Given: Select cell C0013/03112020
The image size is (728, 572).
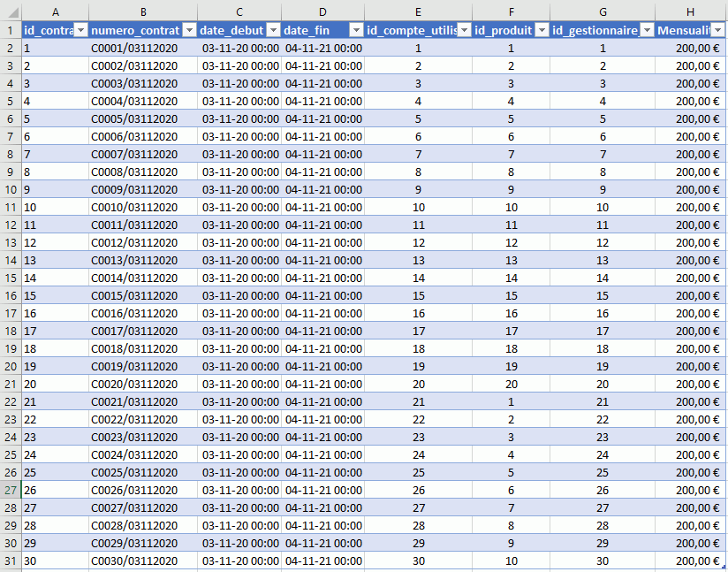Looking at the screenshot, I should (143, 260).
